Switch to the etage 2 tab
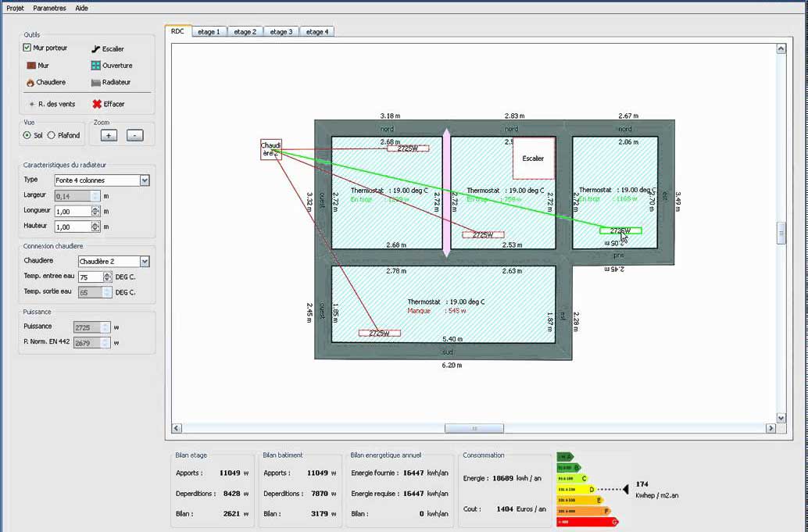The width and height of the screenshot is (808, 532). [x=245, y=32]
